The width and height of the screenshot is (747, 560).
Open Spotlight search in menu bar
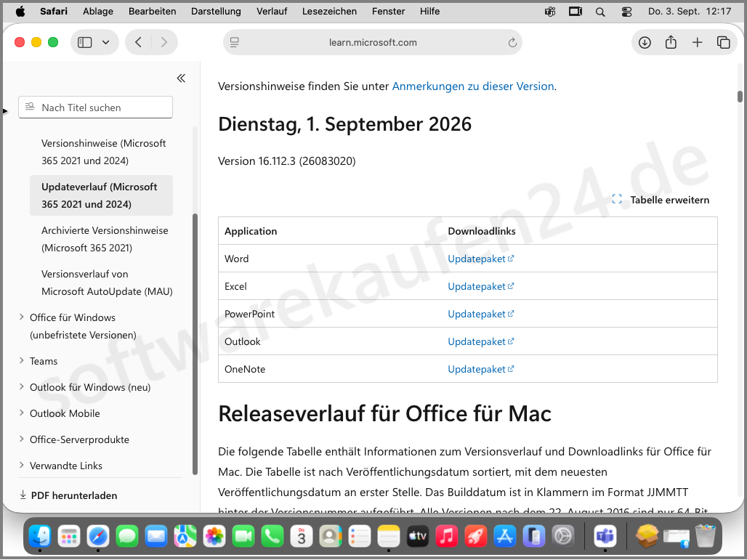click(600, 12)
